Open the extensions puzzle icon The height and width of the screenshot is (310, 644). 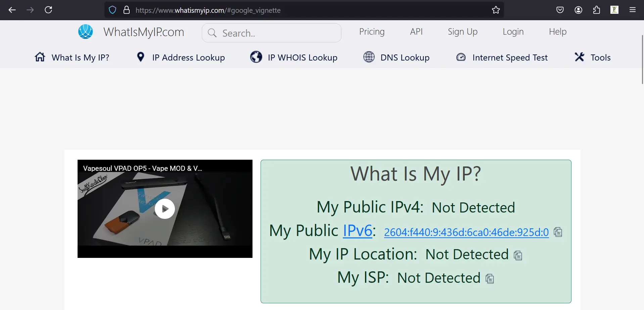tap(596, 10)
